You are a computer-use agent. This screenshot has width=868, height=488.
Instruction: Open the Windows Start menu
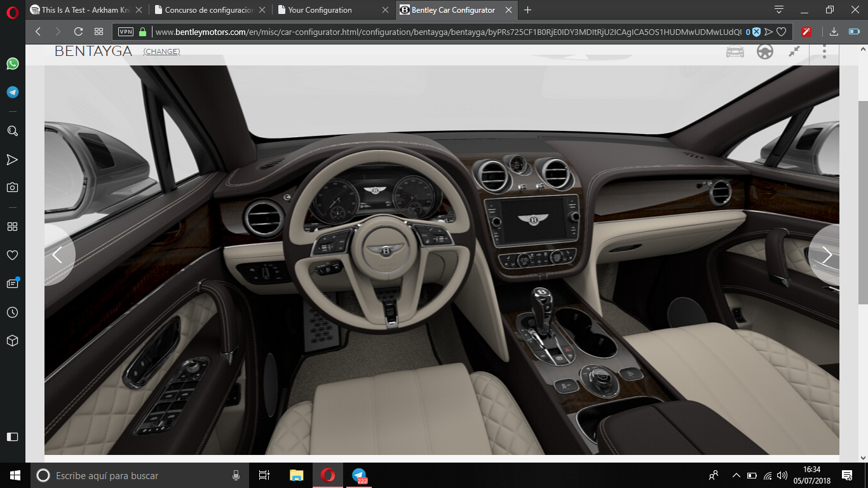point(15,475)
